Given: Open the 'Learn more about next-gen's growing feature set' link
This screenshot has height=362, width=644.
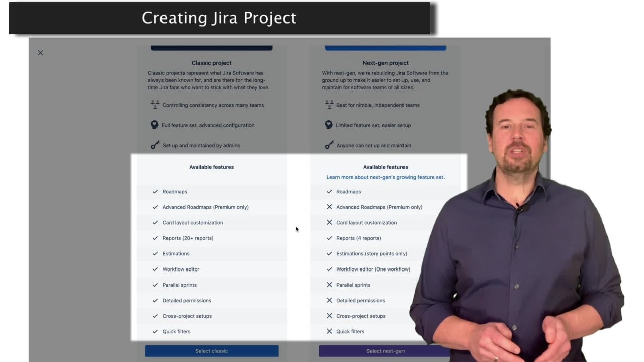Looking at the screenshot, I should tap(385, 177).
